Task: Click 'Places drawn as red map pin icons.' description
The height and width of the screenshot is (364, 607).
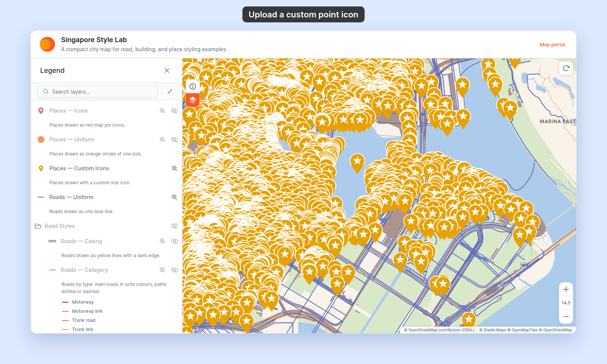Action: click(x=87, y=125)
